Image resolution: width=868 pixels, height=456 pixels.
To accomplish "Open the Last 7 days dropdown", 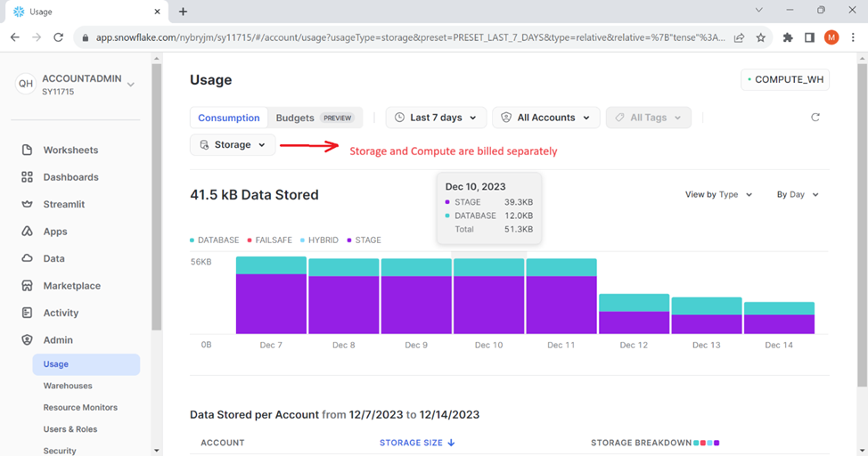I will pos(436,118).
